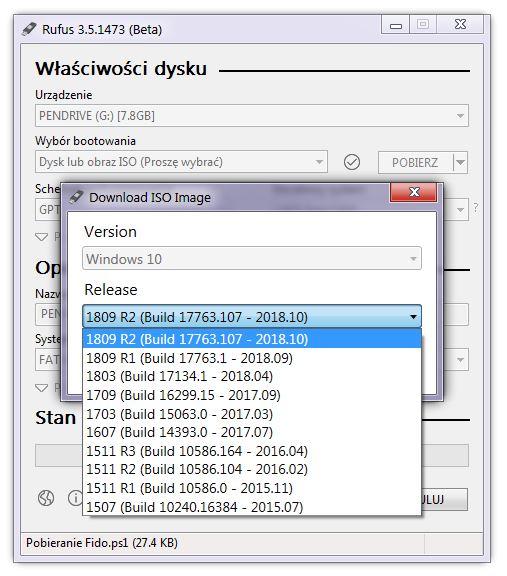Click the POBIERZ button
The width and height of the screenshot is (507, 576).
[415, 162]
